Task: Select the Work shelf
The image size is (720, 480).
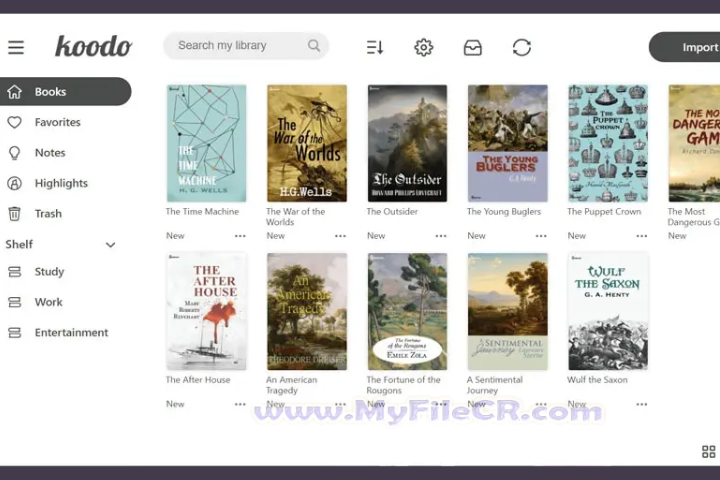Action: pos(48,302)
